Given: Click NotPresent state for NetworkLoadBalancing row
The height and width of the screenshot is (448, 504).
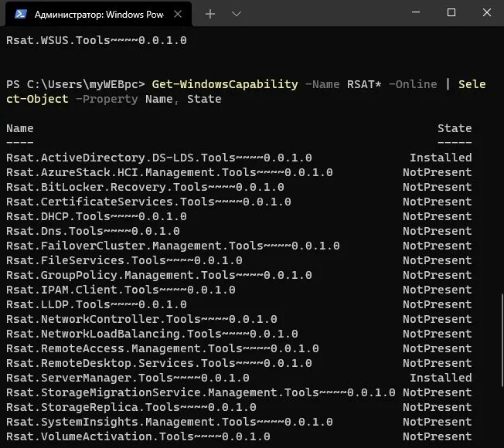Looking at the screenshot, I should click(x=438, y=334).
